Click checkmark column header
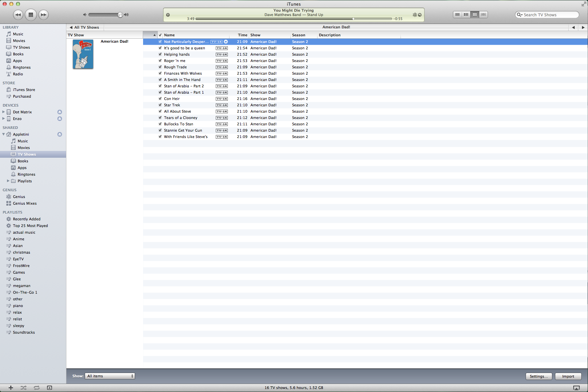The height and width of the screenshot is (392, 588). (x=160, y=35)
